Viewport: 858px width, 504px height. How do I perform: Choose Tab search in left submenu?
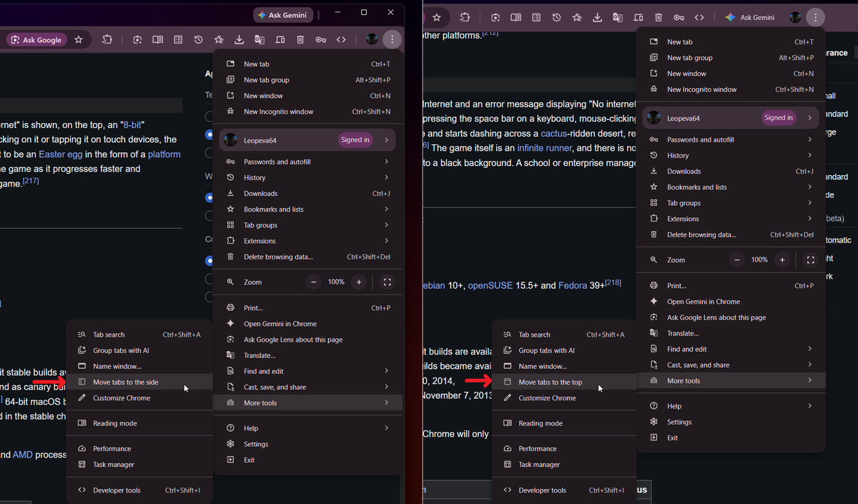pyautogui.click(x=139, y=335)
